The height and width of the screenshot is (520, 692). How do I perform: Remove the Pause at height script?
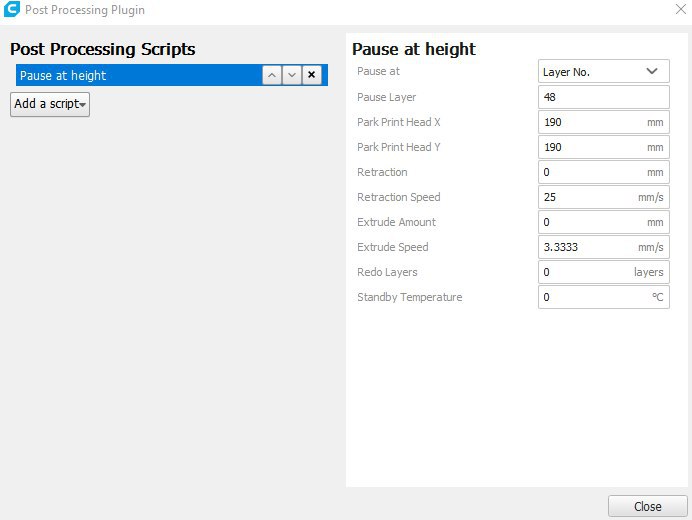click(312, 76)
